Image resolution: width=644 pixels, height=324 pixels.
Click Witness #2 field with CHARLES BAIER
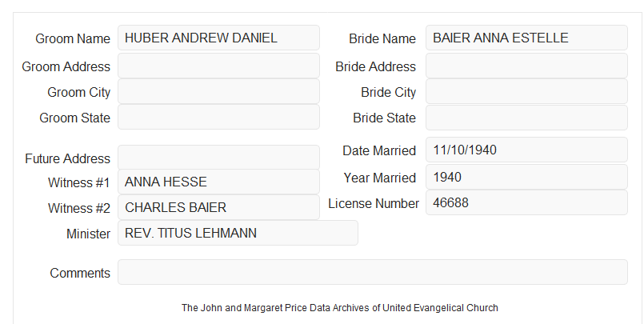point(218,207)
